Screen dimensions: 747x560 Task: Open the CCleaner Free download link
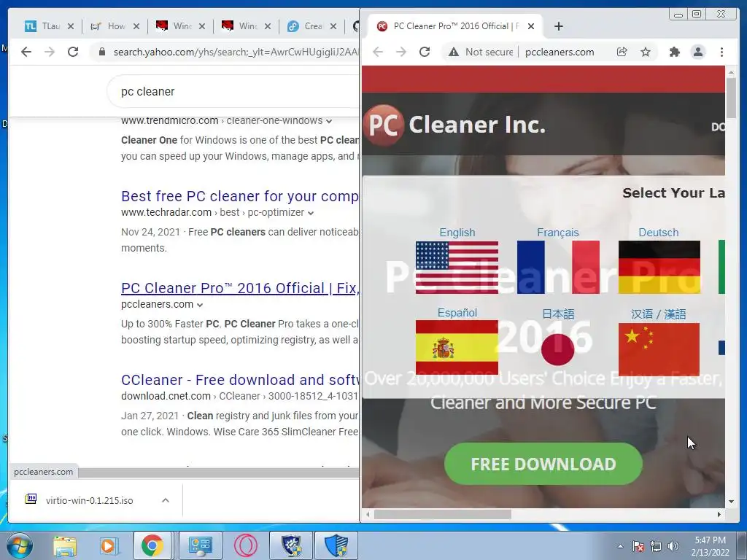tap(240, 380)
